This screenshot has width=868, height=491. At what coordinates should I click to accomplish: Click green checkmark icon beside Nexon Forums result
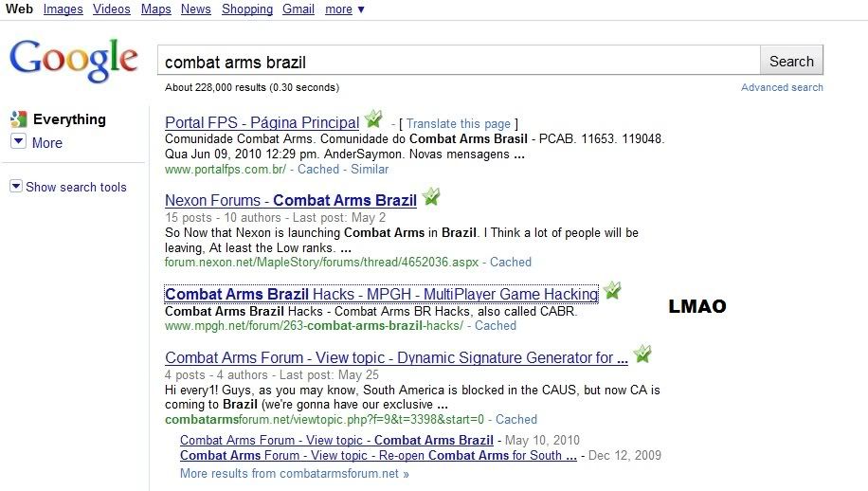(x=431, y=198)
